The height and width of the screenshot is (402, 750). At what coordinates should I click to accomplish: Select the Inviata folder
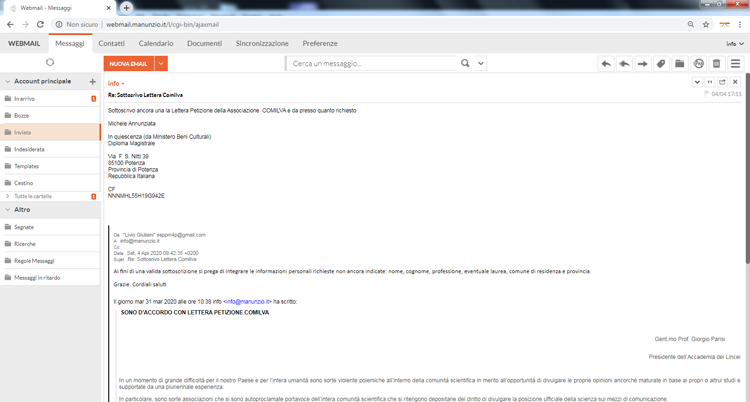click(50, 133)
